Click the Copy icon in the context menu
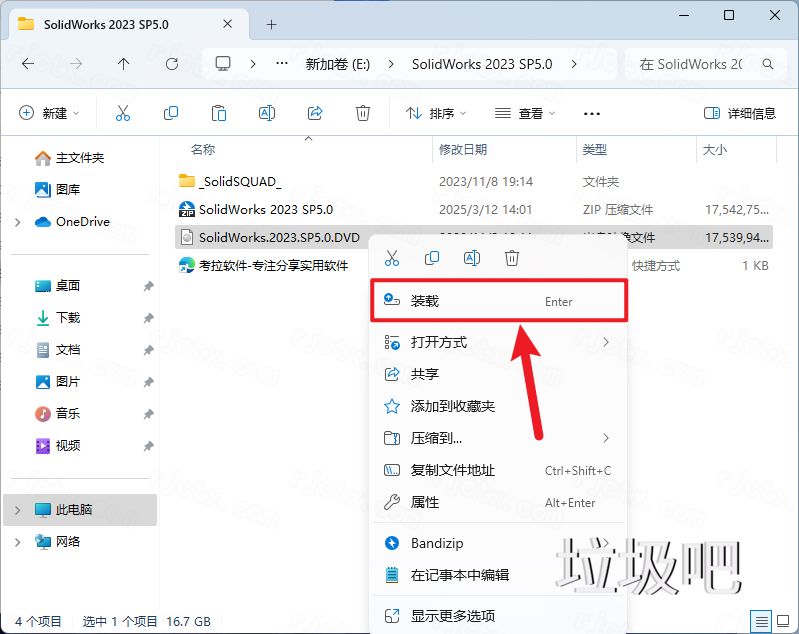799x634 pixels. [432, 258]
